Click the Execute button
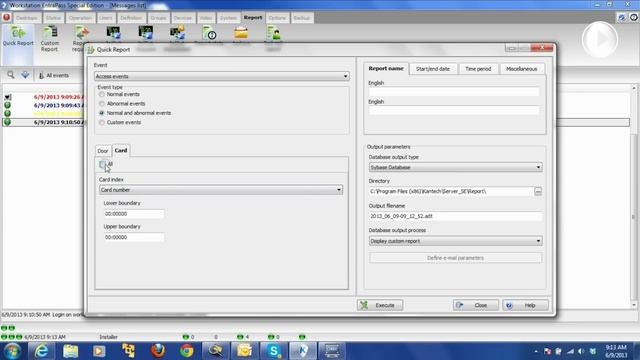 [380, 305]
